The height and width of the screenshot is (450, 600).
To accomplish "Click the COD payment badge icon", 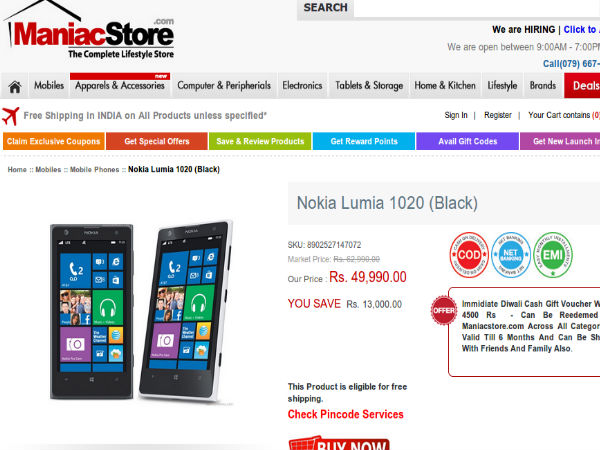I will pos(469,254).
